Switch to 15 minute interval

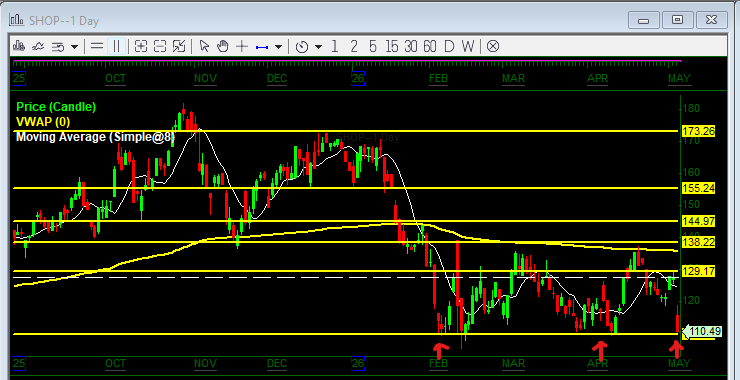coord(392,46)
